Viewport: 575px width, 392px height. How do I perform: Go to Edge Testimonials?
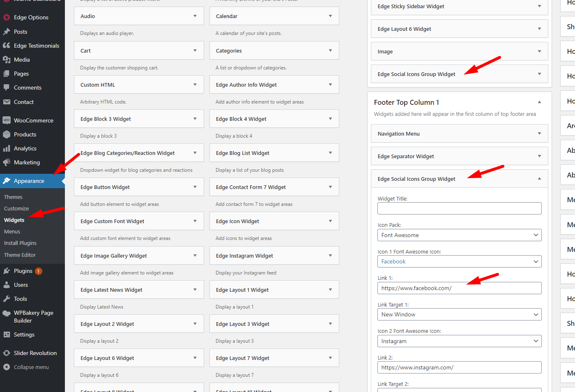coord(37,46)
